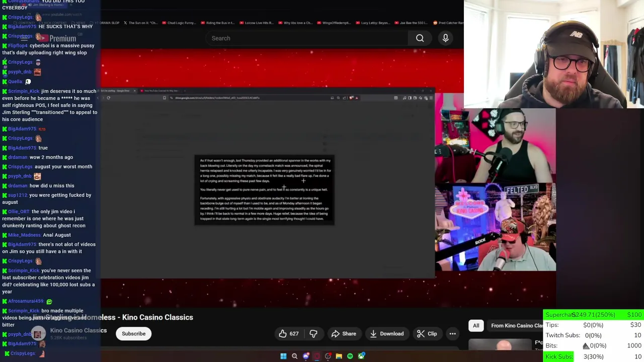Click chat username Quella

pyautogui.click(x=15, y=81)
